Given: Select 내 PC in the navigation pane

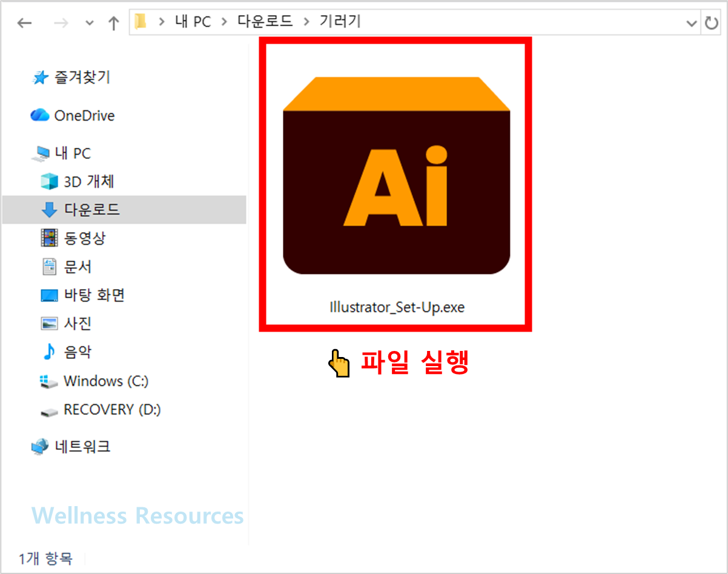Looking at the screenshot, I should coord(73,153).
